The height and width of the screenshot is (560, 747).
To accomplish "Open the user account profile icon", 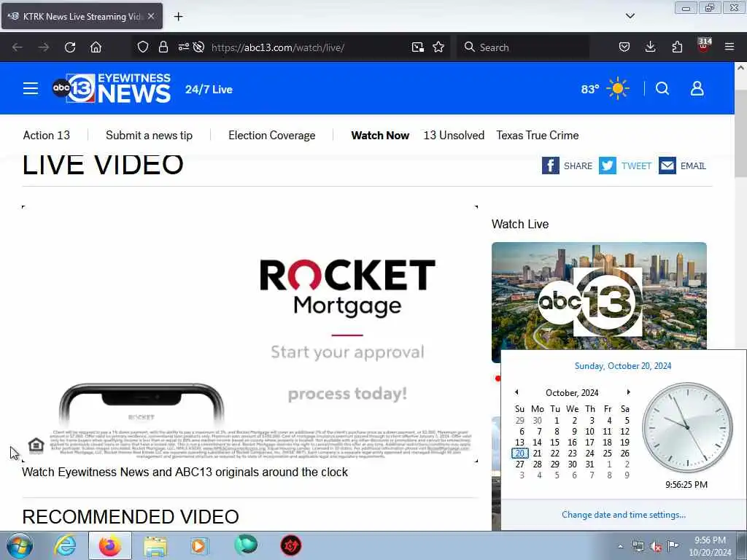I will [697, 88].
